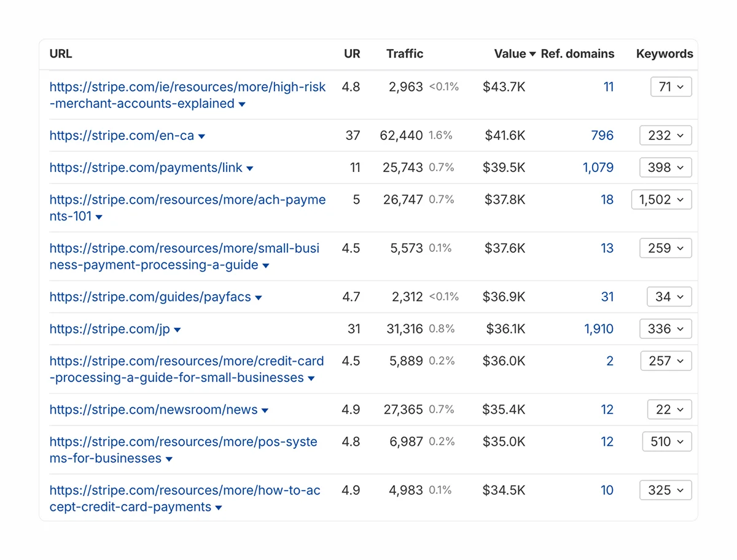This screenshot has height=560, width=737.
Task: Click caret after ach-payments-101 URL
Action: tap(99, 217)
